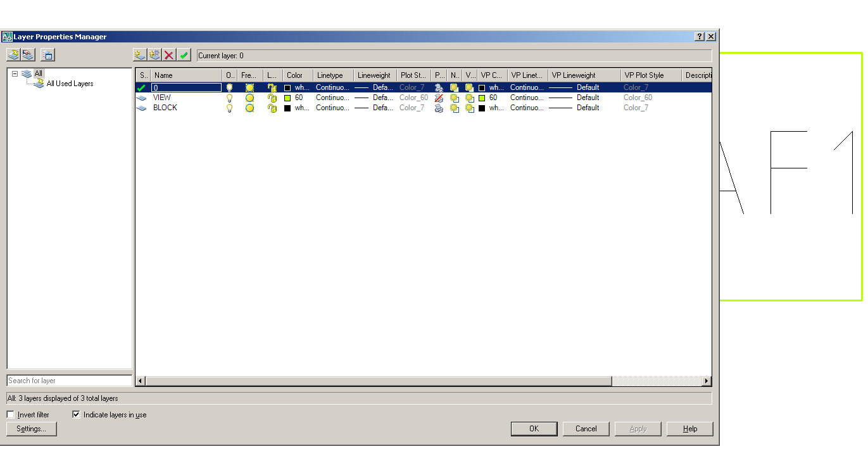This screenshot has height=449, width=868.
Task: Click the Cancel button
Action: (x=586, y=429)
